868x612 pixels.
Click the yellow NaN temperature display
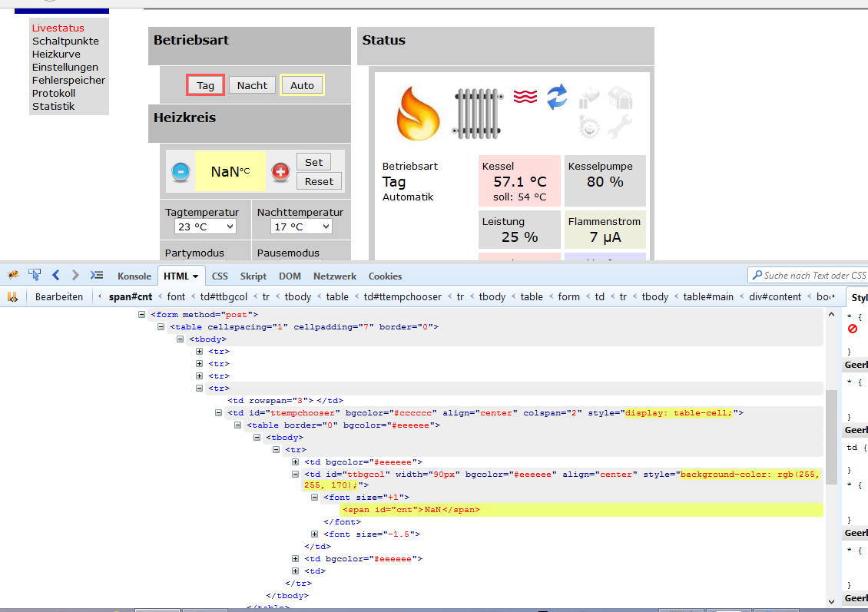pyautogui.click(x=230, y=171)
